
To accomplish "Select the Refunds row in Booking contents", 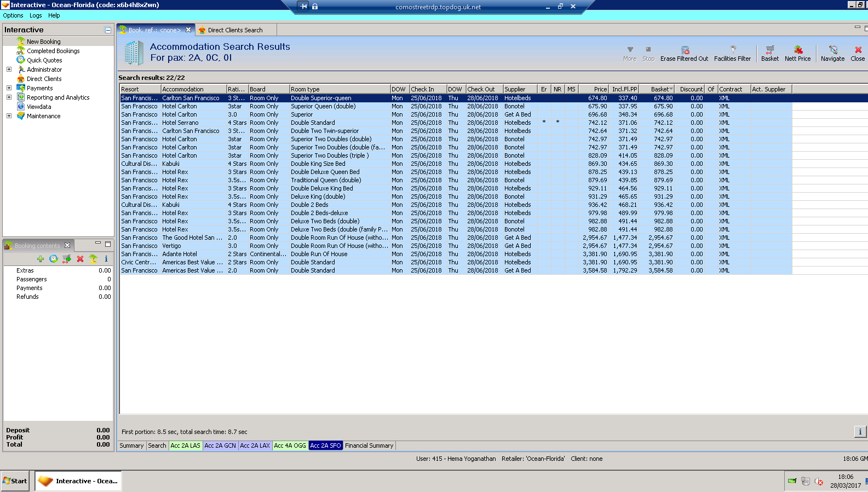I will (x=58, y=297).
